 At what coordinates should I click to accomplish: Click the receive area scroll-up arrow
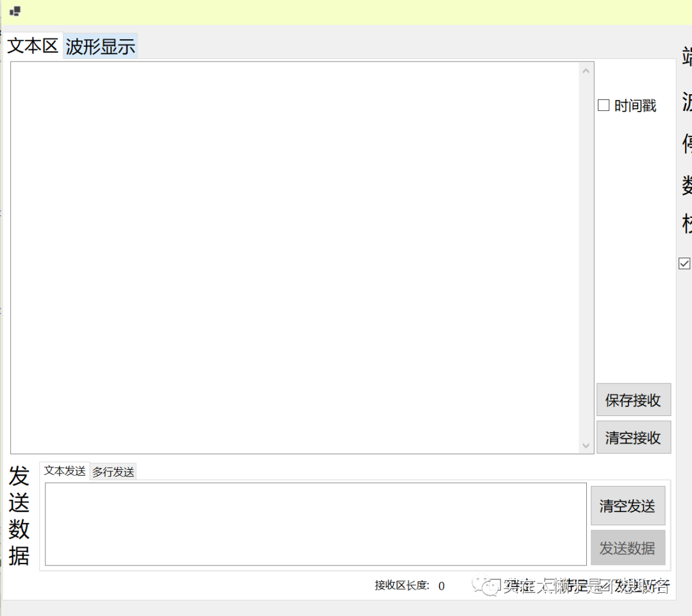pyautogui.click(x=586, y=71)
